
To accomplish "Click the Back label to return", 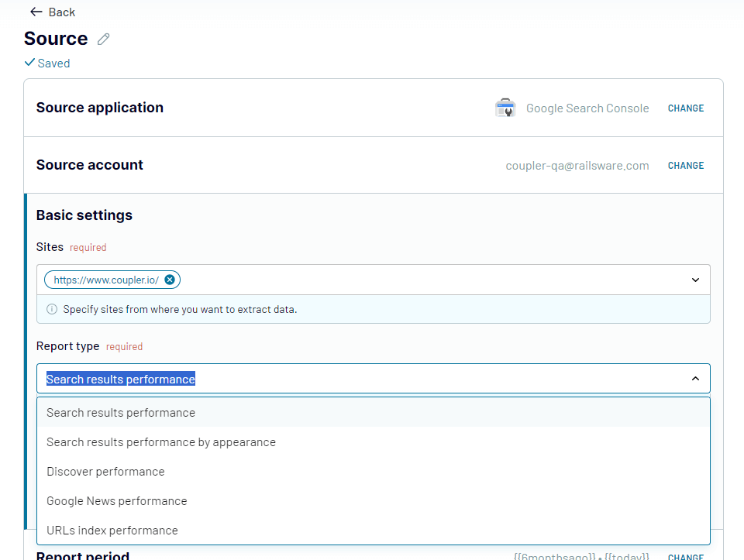I will pos(60,12).
